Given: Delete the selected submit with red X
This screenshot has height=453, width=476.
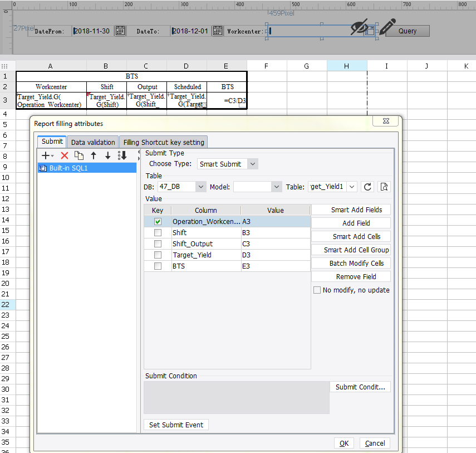Looking at the screenshot, I should coord(65,156).
